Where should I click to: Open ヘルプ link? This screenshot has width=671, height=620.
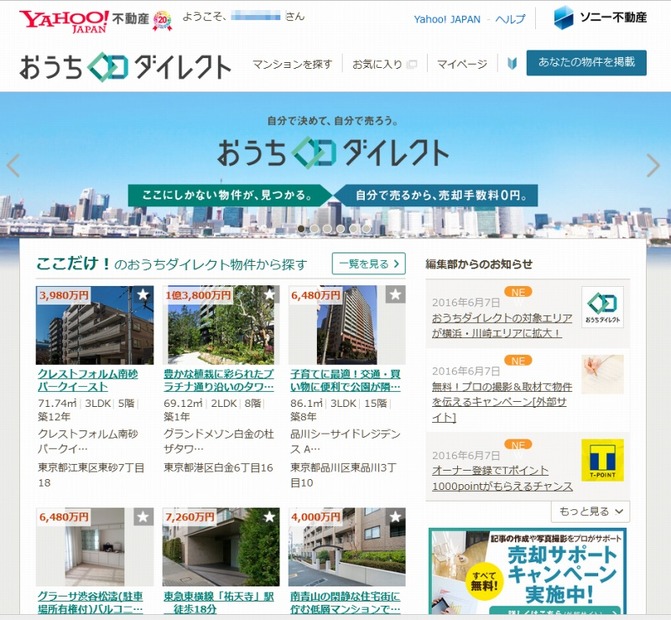pos(510,19)
